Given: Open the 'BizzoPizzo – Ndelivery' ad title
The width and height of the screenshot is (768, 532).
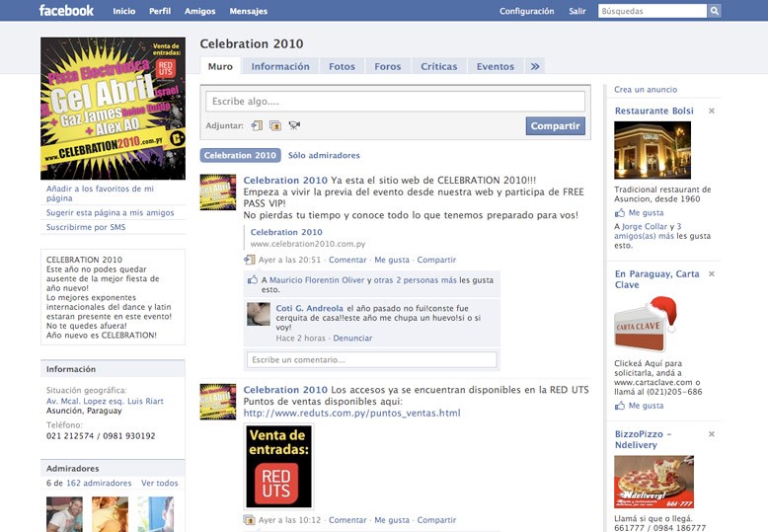Looking at the screenshot, I should click(643, 439).
